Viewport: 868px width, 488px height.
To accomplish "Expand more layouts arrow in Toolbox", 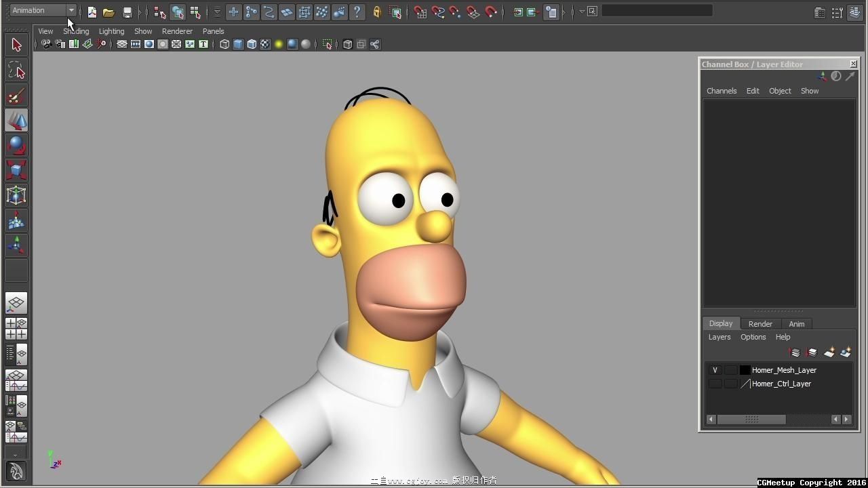I will tap(16, 453).
